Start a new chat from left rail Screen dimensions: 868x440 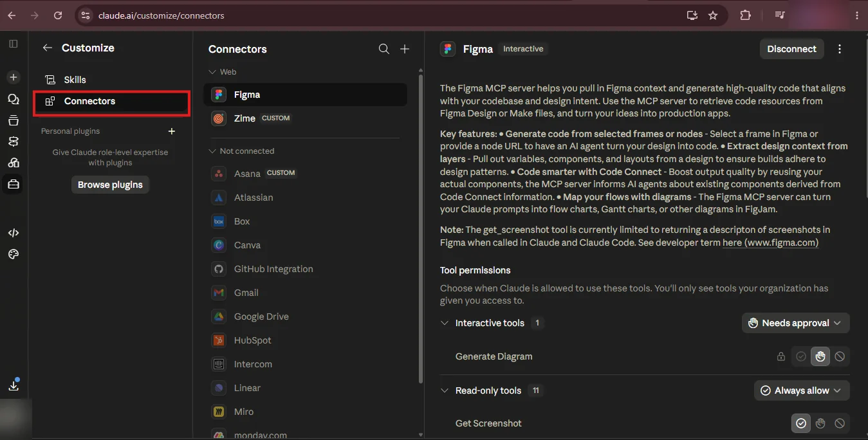(14, 77)
